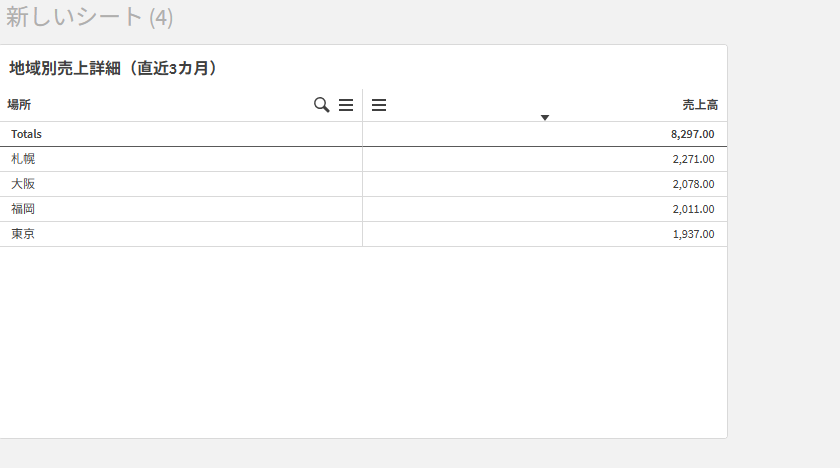Select the 東京 row cell

coord(23,234)
